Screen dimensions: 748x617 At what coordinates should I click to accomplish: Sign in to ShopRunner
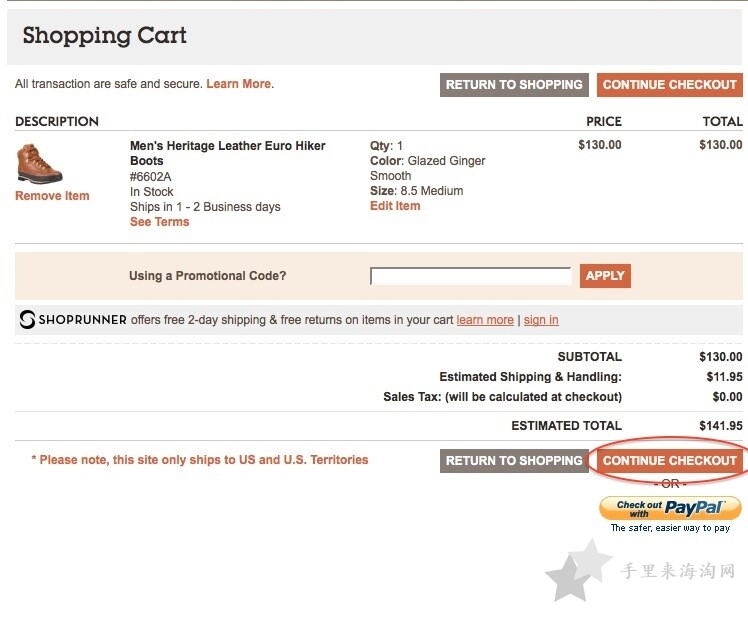[x=541, y=320]
